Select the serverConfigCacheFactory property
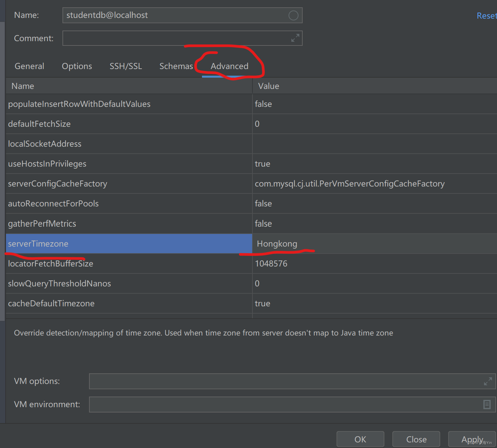This screenshot has height=448, width=497. 129,184
